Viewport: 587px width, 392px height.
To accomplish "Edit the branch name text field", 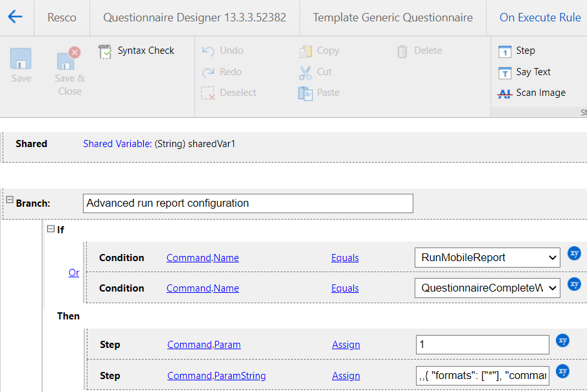I will click(248, 203).
